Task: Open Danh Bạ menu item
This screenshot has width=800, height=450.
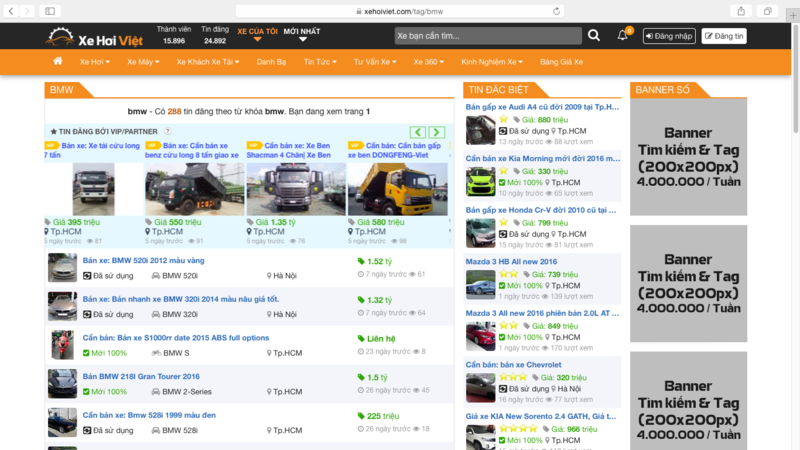Action: pyautogui.click(x=271, y=62)
